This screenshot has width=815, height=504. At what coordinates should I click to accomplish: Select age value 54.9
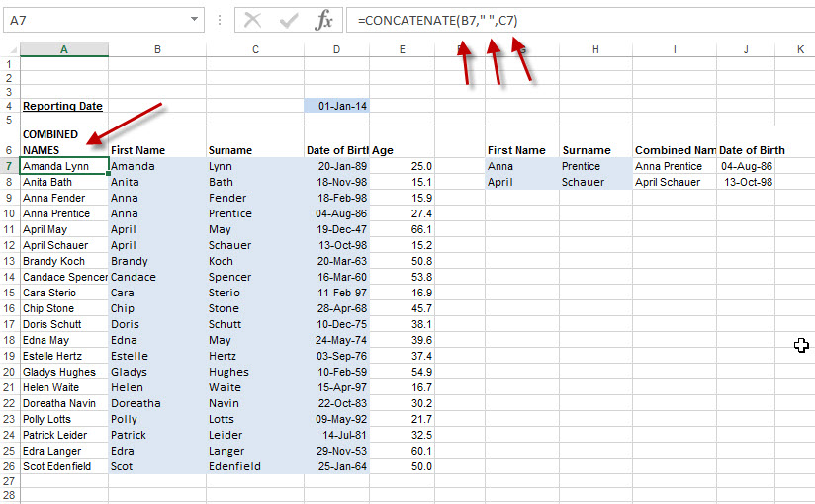[x=402, y=372]
